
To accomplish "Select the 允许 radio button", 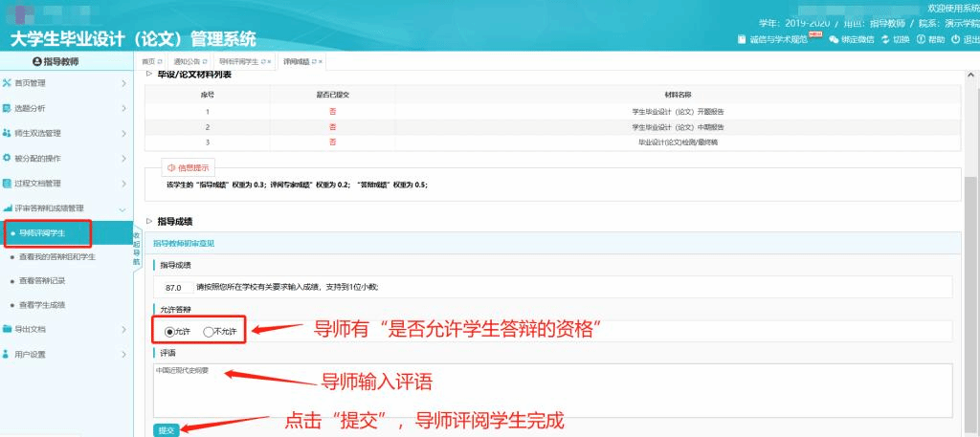I will pos(170,331).
